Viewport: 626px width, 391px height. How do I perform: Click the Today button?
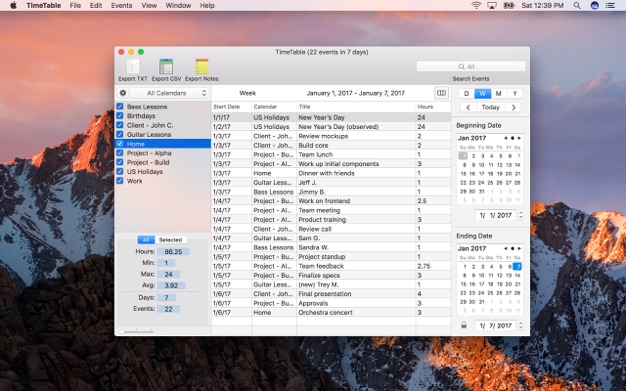pyautogui.click(x=491, y=107)
